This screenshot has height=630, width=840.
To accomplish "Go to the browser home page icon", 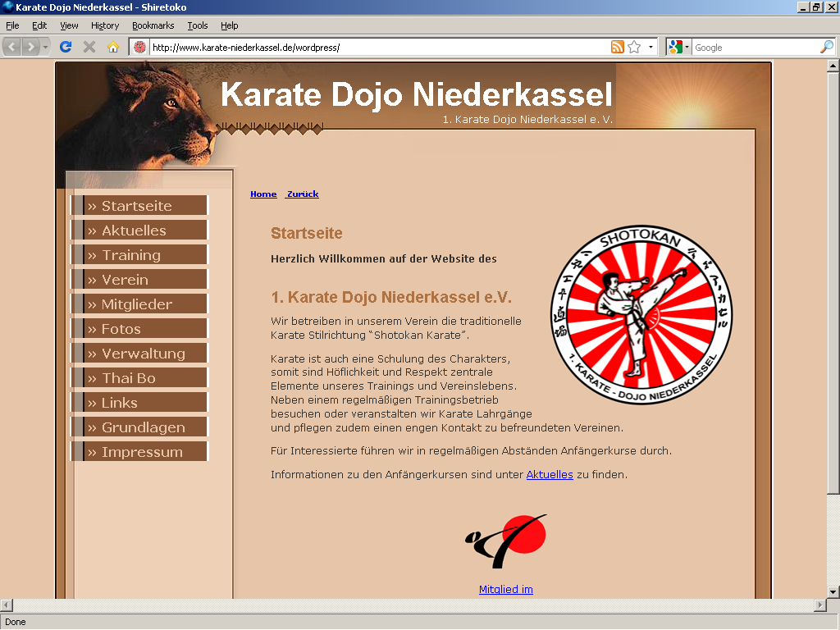I will pyautogui.click(x=113, y=47).
